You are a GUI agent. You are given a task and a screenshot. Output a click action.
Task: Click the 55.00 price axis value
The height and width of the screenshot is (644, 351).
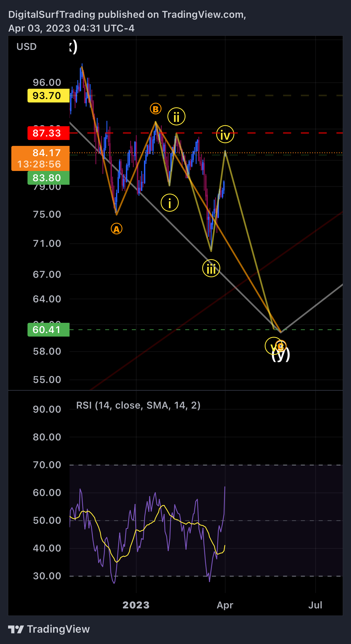point(47,380)
